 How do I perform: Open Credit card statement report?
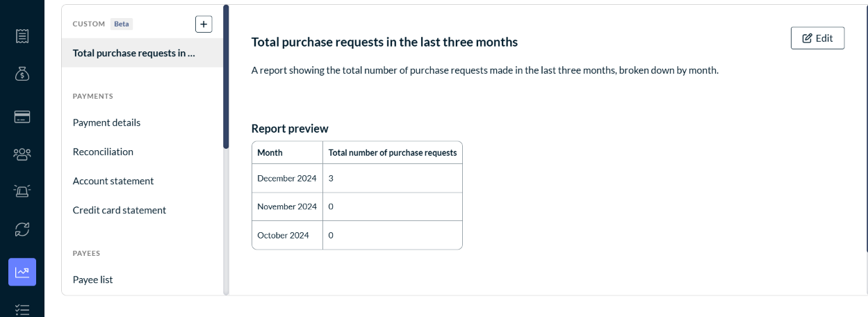pyautogui.click(x=120, y=210)
